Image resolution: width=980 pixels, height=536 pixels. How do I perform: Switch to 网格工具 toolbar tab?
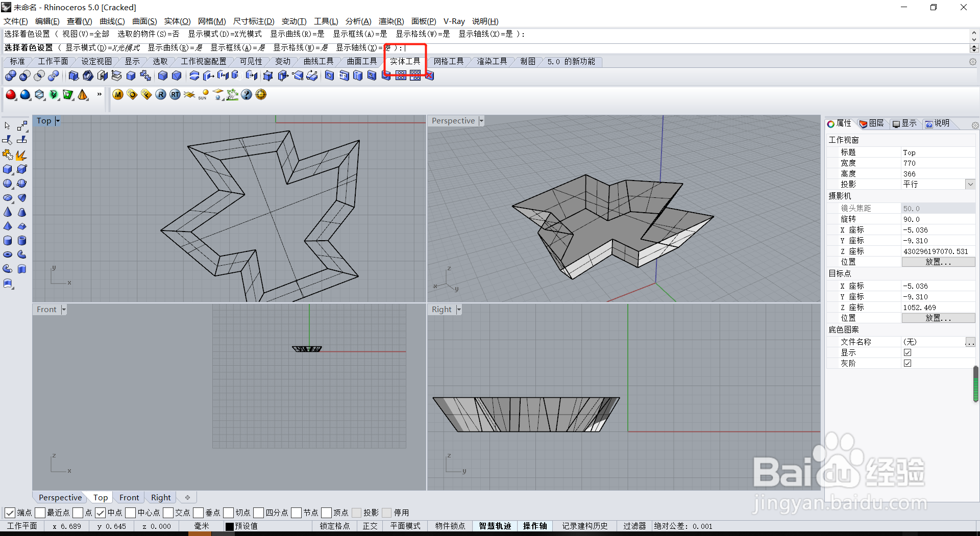click(x=448, y=62)
